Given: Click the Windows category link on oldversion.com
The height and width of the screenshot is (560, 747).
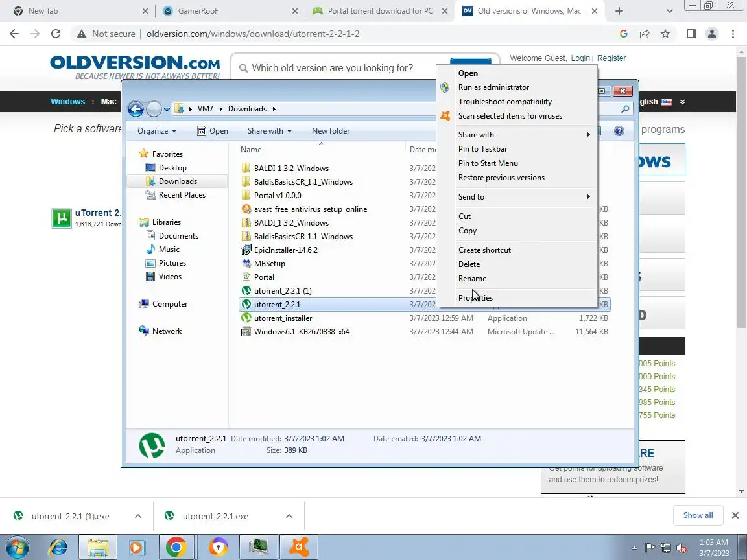Looking at the screenshot, I should coord(67,101).
